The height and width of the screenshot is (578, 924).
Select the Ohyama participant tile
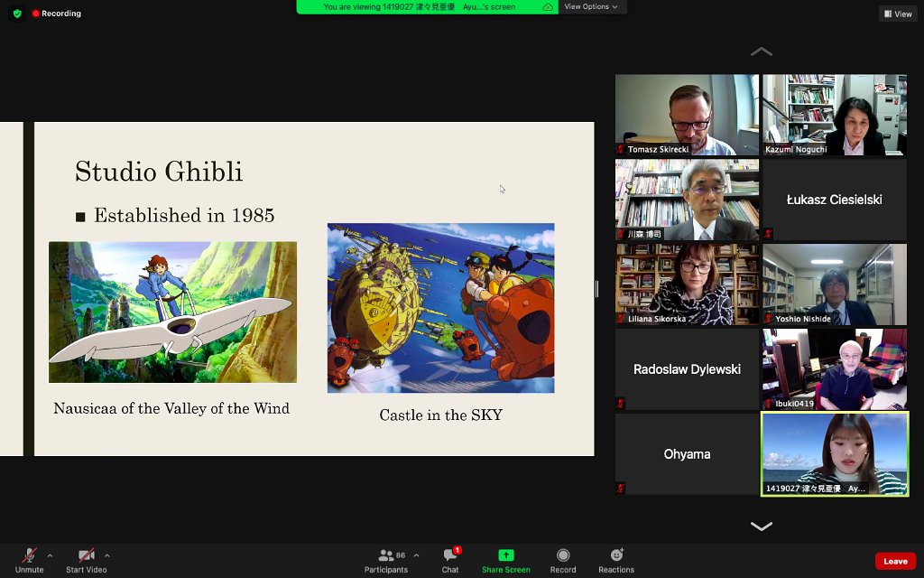coord(687,454)
